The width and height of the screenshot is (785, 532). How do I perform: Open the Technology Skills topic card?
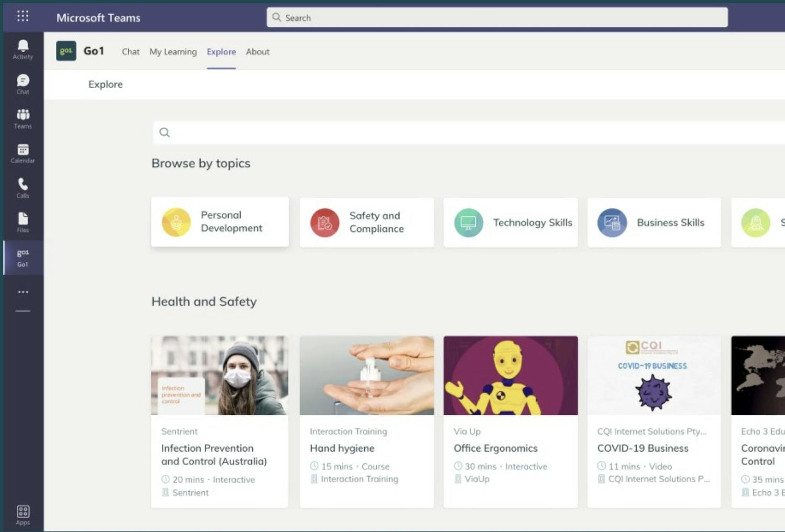[510, 222]
